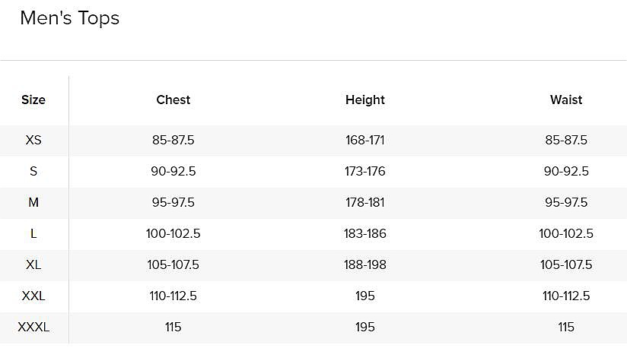Screen dimensions: 627x364
Task: Click the S height value 173-176
Action: pyautogui.click(x=364, y=172)
